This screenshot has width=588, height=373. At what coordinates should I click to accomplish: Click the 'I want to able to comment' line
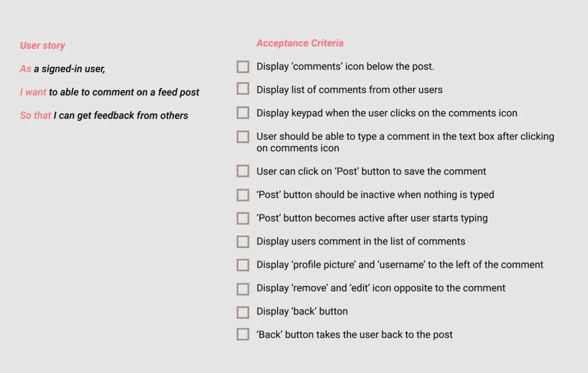point(109,92)
